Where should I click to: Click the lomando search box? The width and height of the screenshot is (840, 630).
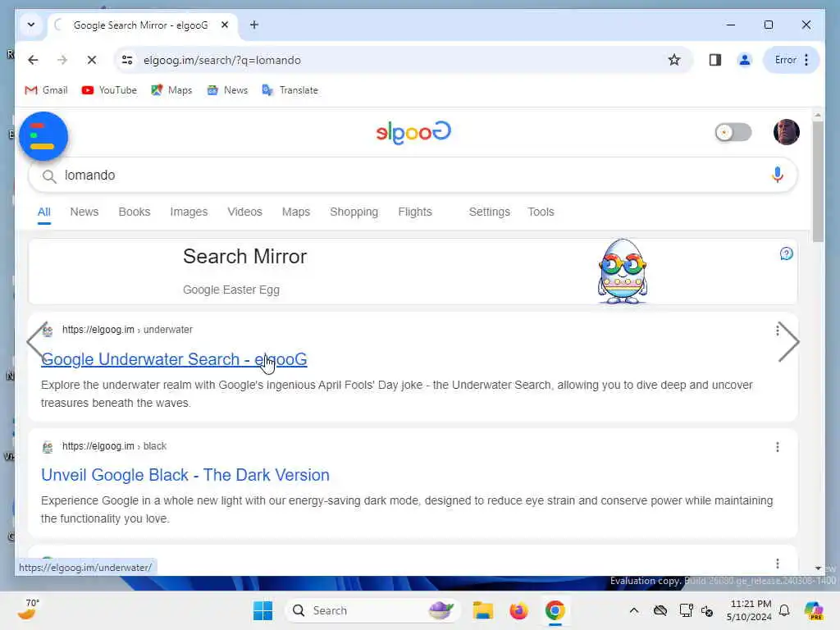(x=413, y=176)
